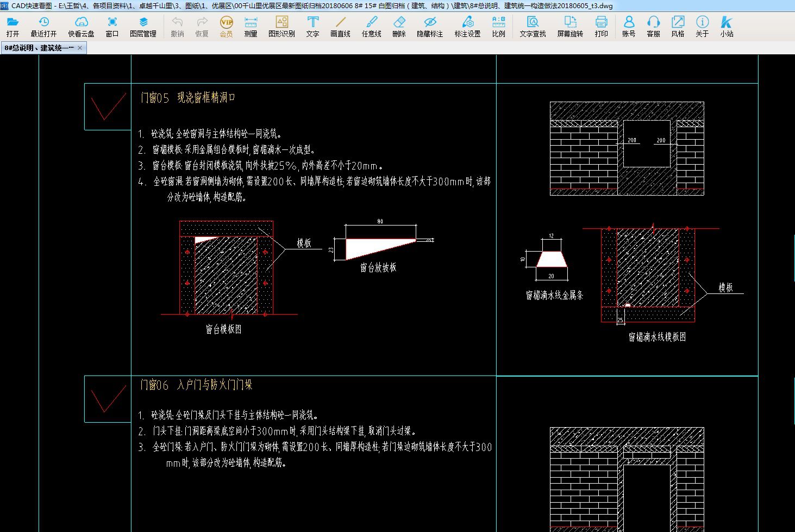The height and width of the screenshot is (532, 795).
Task: Contact 客服 customer service
Action: click(x=653, y=27)
